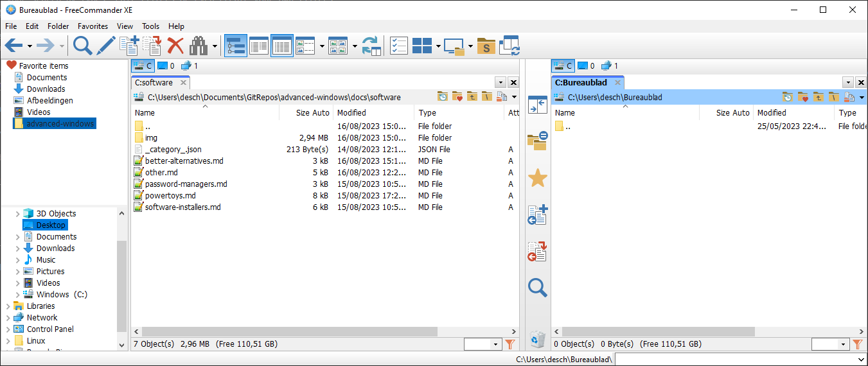Click the recycle bin icon in middle bar
868x366 pixels.
click(x=537, y=338)
